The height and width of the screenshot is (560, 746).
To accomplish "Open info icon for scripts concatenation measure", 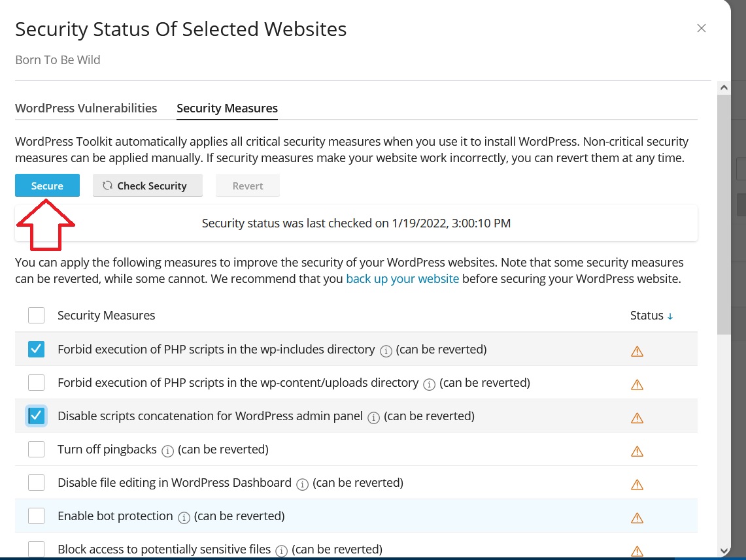I will point(374,418).
